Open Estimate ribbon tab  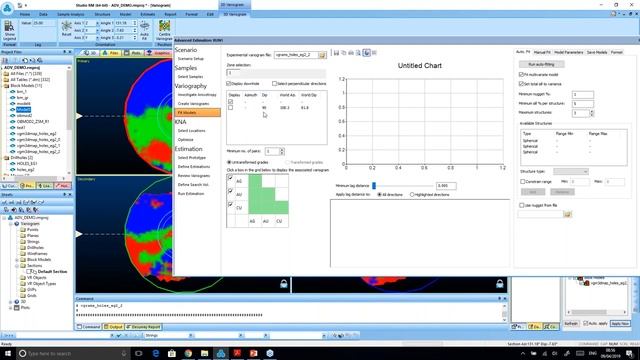[147, 14]
